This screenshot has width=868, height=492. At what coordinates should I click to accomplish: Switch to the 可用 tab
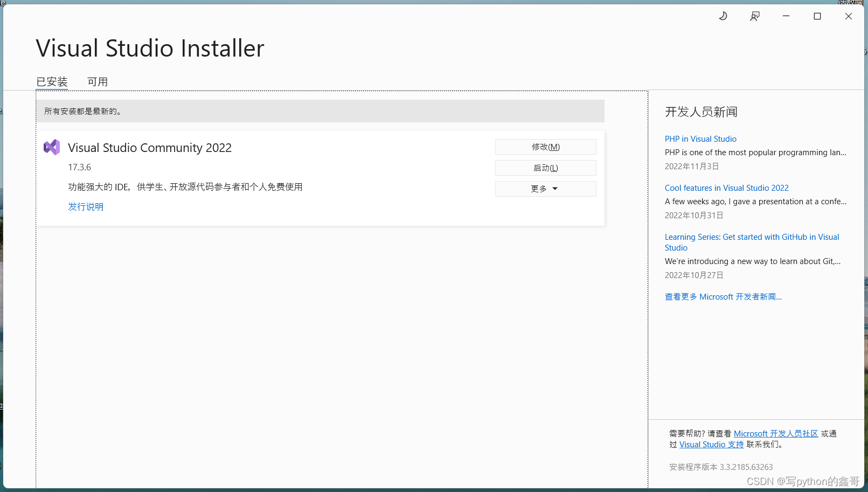coord(98,81)
